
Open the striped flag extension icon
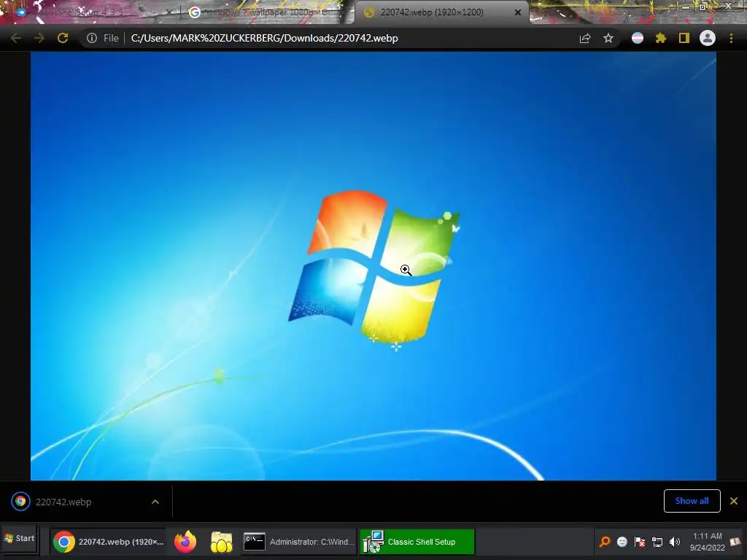[638, 38]
